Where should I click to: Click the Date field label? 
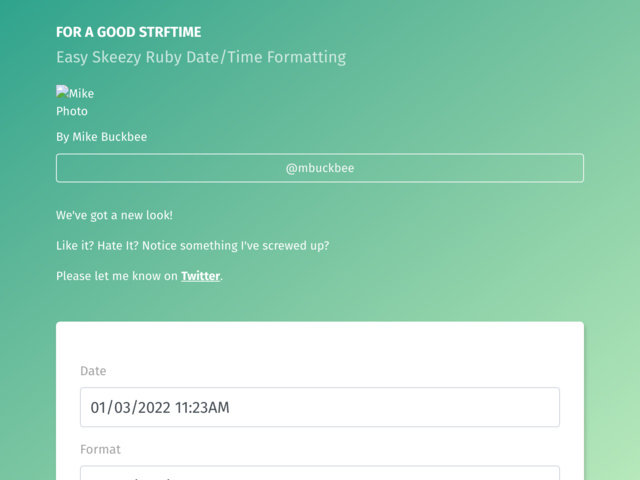93,371
